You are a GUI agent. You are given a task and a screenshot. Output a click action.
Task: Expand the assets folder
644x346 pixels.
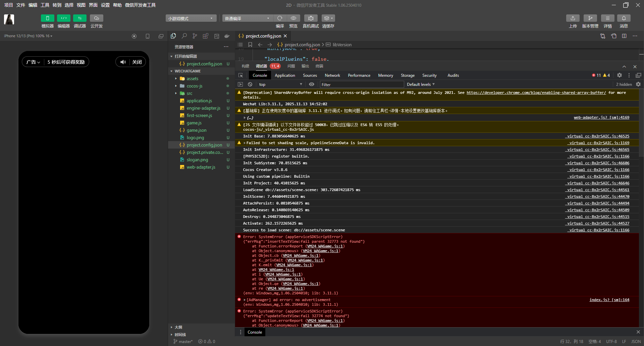(x=176, y=78)
